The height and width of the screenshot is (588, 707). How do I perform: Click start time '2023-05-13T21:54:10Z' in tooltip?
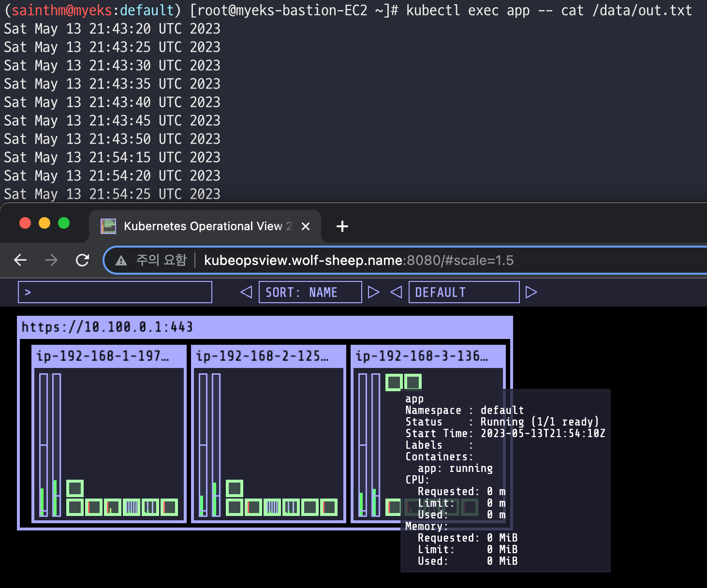tap(543, 433)
